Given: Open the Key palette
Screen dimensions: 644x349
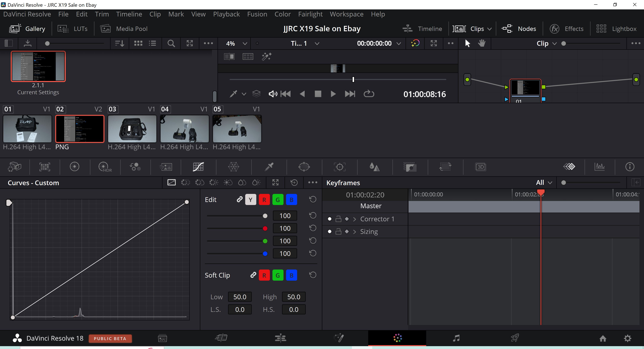Looking at the screenshot, I should [410, 167].
